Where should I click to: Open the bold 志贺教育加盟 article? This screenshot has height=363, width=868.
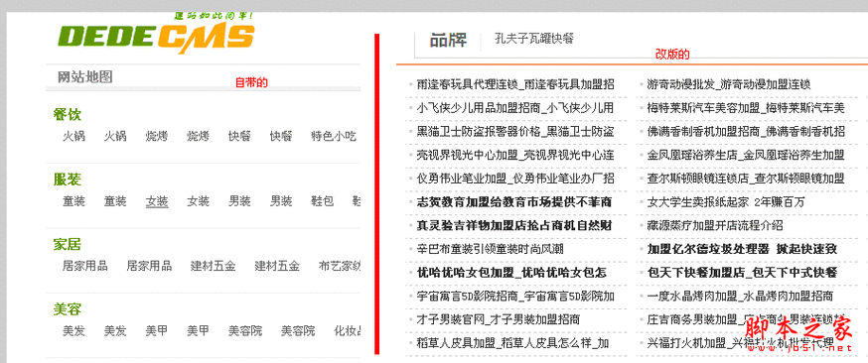coord(514,202)
